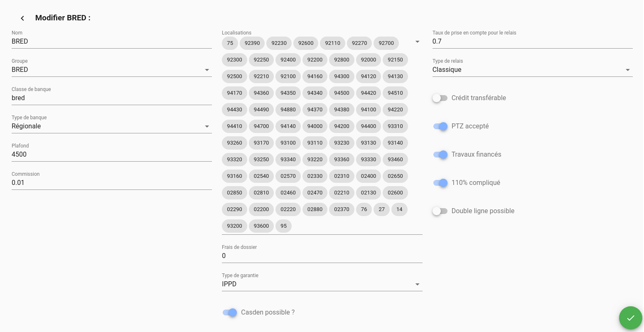Enable the Double ligne possible switch
644x332 pixels.
[x=440, y=211]
